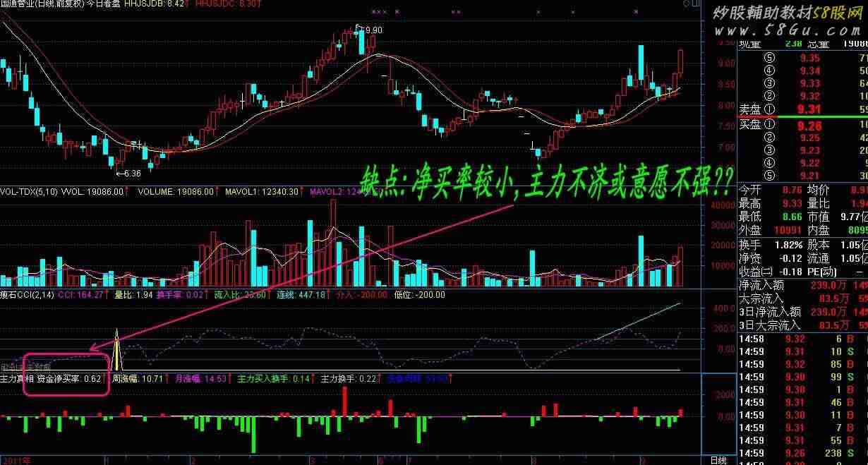Click the 日线 period label at bottom right
This screenshot has height=465, width=868.
(x=718, y=460)
